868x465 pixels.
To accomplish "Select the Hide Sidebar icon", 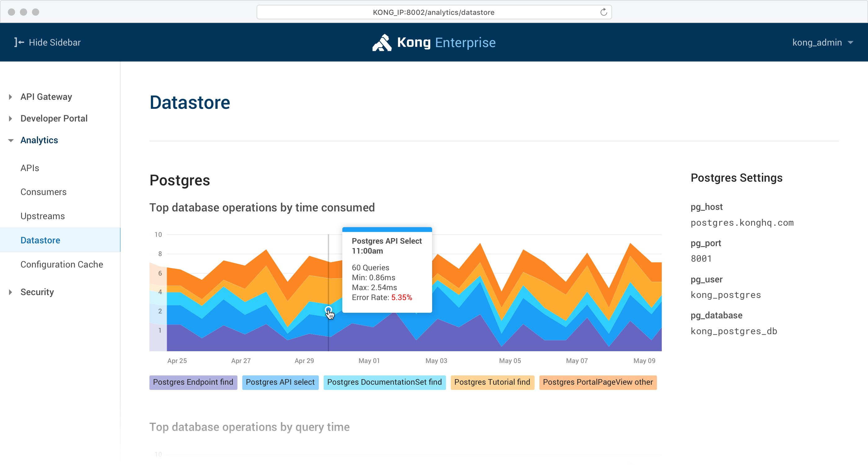I will coord(19,42).
